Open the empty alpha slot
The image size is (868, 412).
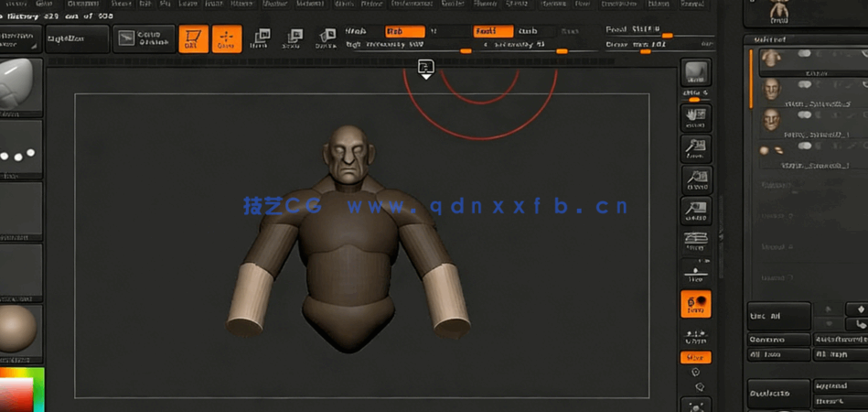[20, 211]
